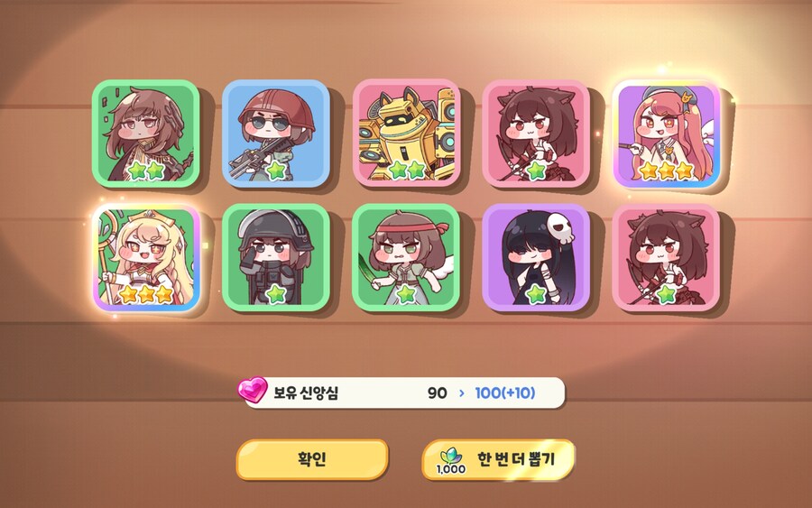Image resolution: width=812 pixels, height=508 pixels.
Task: Select the blonde staff-wielding three-star card
Action: point(146,257)
